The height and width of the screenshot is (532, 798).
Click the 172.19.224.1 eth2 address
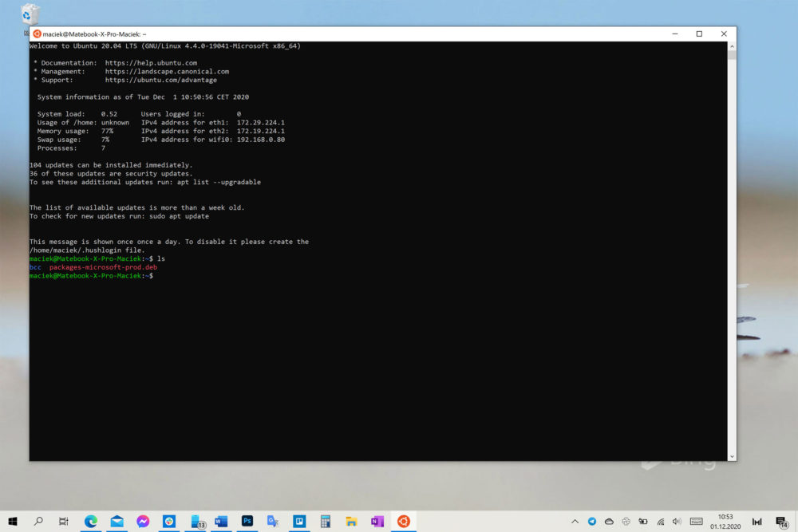(x=261, y=132)
